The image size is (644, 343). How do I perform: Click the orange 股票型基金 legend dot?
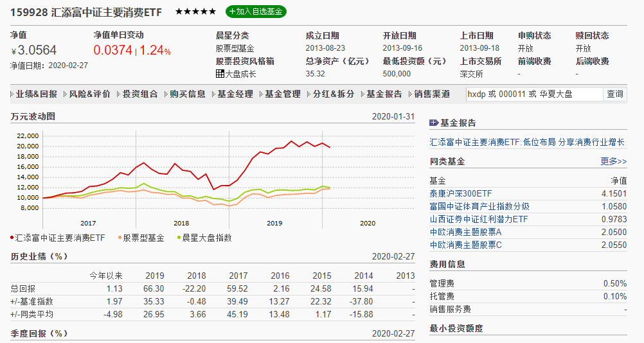(120, 238)
